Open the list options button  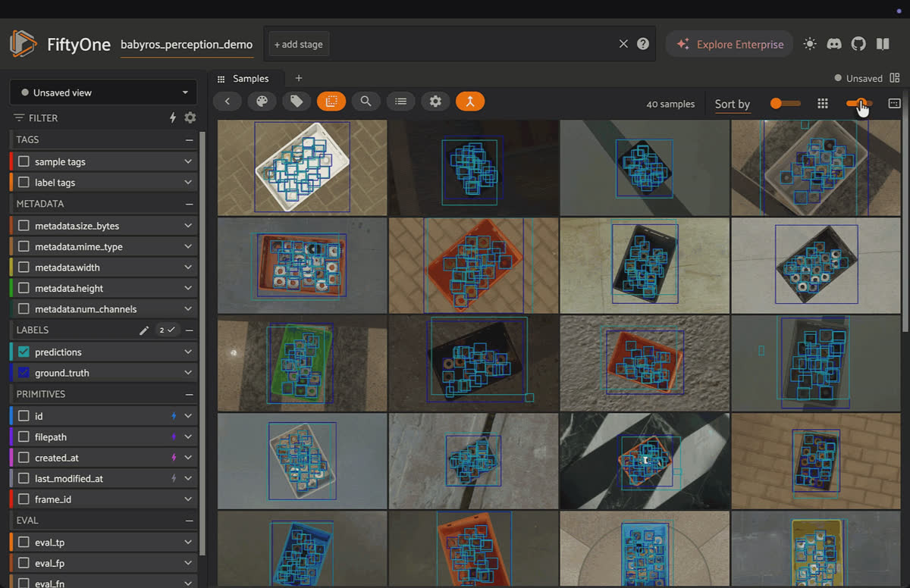coord(400,102)
